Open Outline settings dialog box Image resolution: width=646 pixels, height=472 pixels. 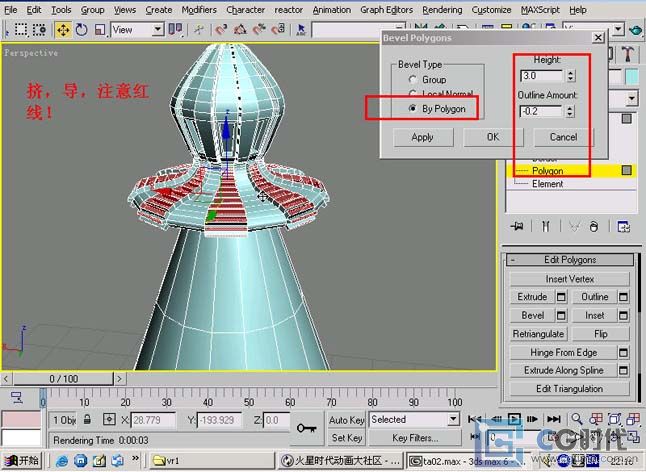623,297
